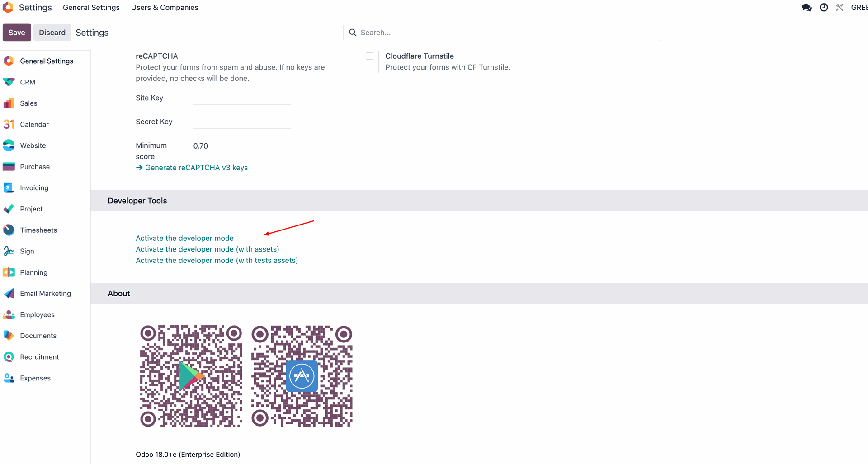Select the Planning sidebar icon
Viewport: 868px width, 464px height.
point(9,272)
